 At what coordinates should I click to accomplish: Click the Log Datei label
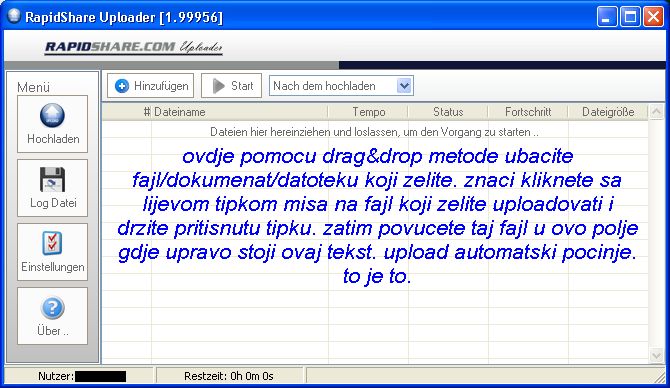click(53, 203)
